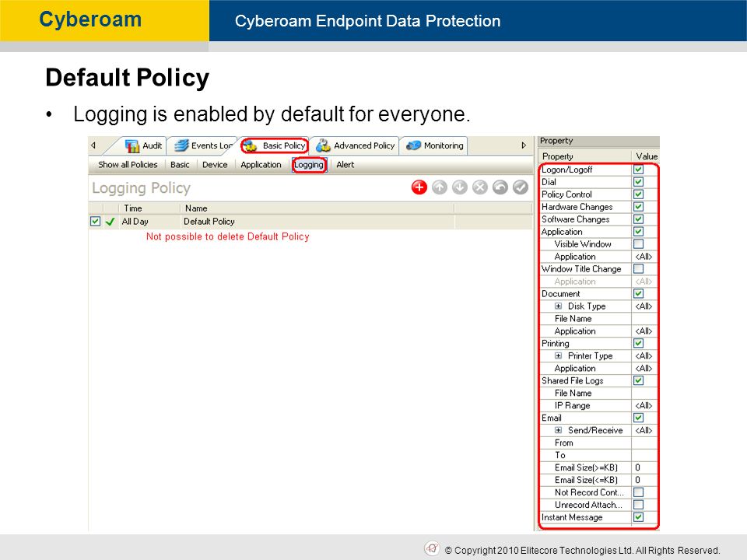Select the Alert policy filter

click(345, 165)
